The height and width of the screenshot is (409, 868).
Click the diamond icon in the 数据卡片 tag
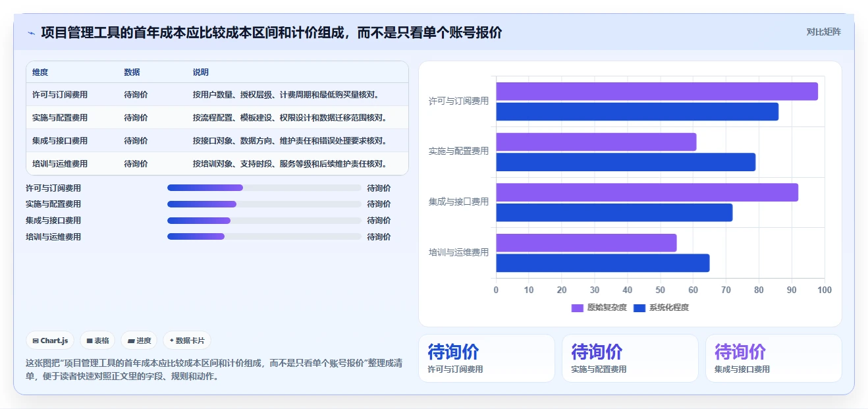[x=172, y=341]
